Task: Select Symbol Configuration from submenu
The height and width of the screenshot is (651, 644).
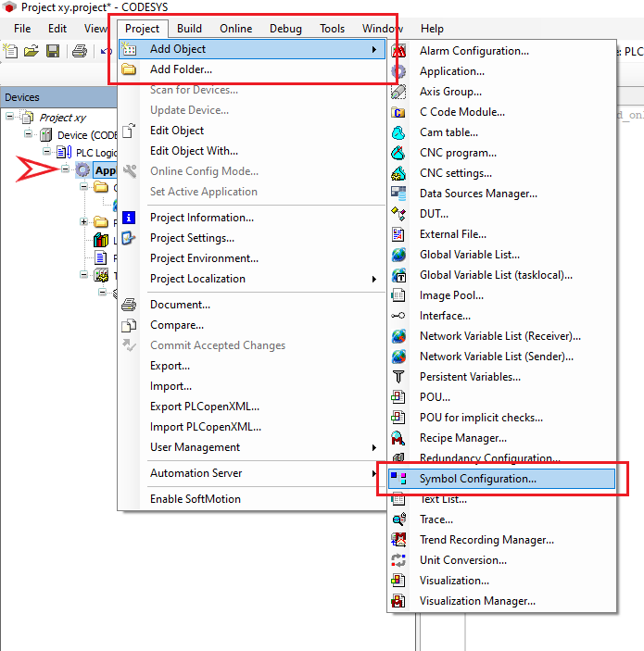Action: pyautogui.click(x=477, y=479)
